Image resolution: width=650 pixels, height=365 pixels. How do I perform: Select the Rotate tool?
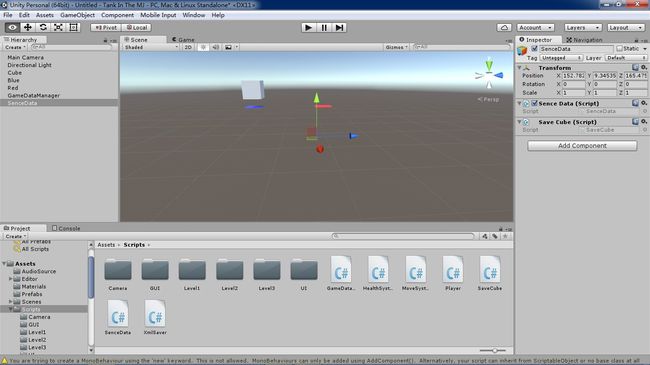click(43, 27)
